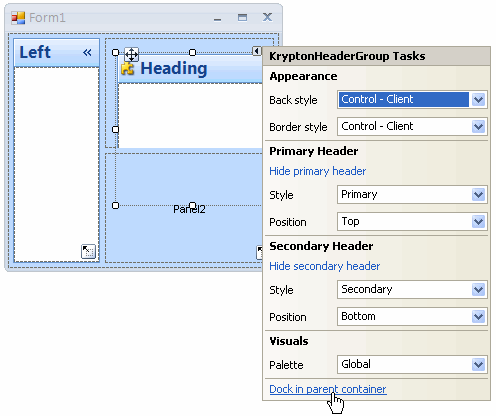This screenshot has height=416, width=496.
Task: Open Primary Header Position dropdown showing Top
Action: 478,222
